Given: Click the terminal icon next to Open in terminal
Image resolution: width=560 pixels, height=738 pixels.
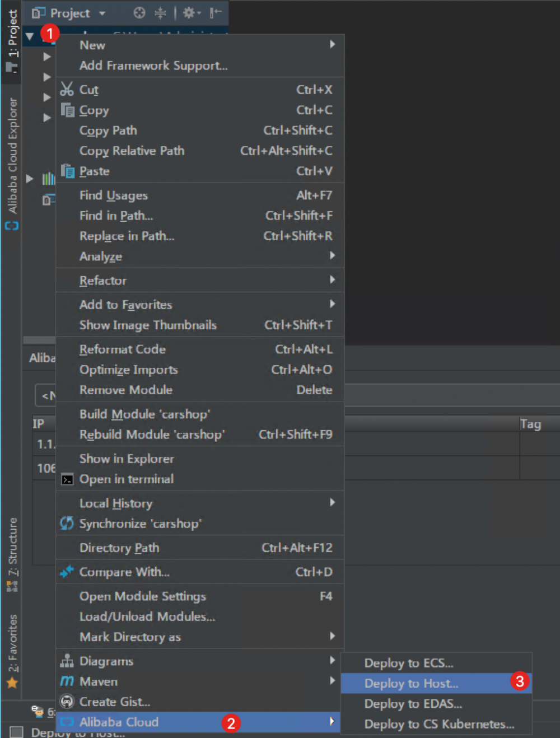Looking at the screenshot, I should point(67,479).
